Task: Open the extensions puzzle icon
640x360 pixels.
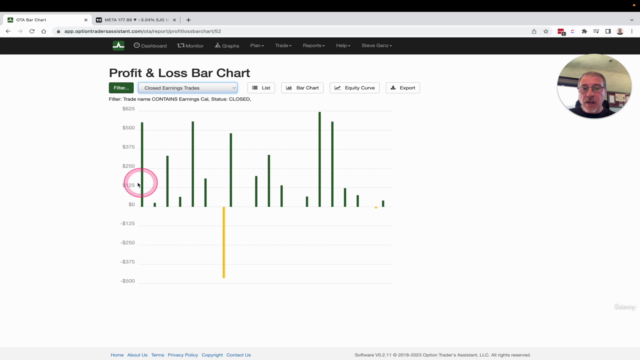Action: (x=584, y=31)
